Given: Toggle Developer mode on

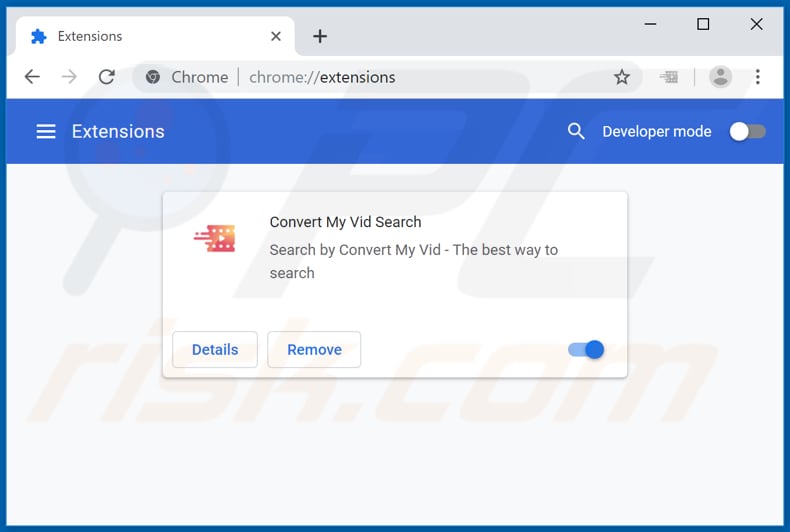Looking at the screenshot, I should [748, 131].
